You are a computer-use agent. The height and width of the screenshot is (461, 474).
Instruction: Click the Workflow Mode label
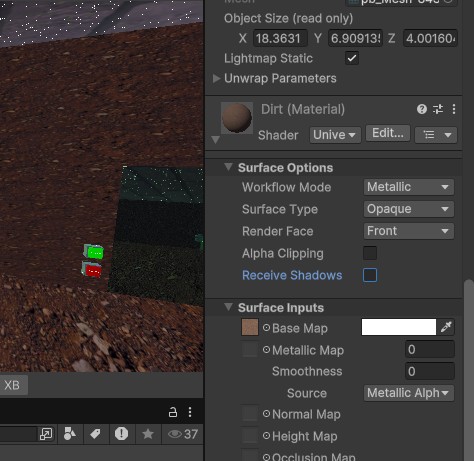pos(286,187)
